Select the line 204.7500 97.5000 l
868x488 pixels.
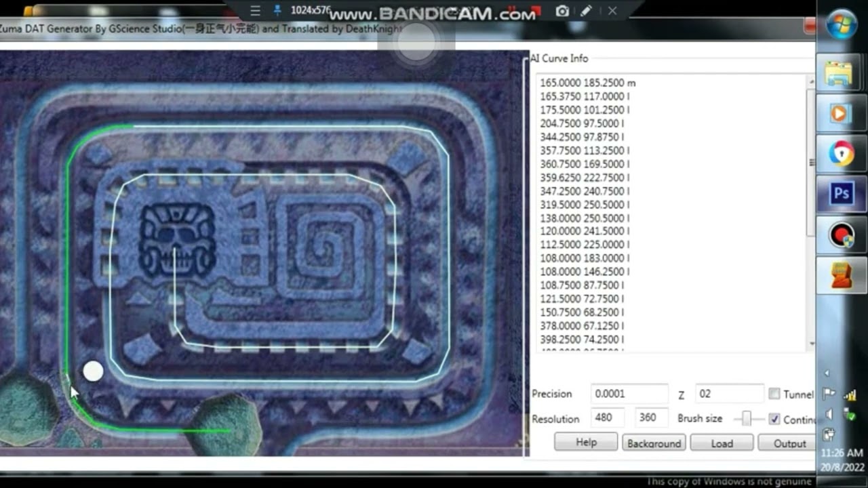[582, 123]
